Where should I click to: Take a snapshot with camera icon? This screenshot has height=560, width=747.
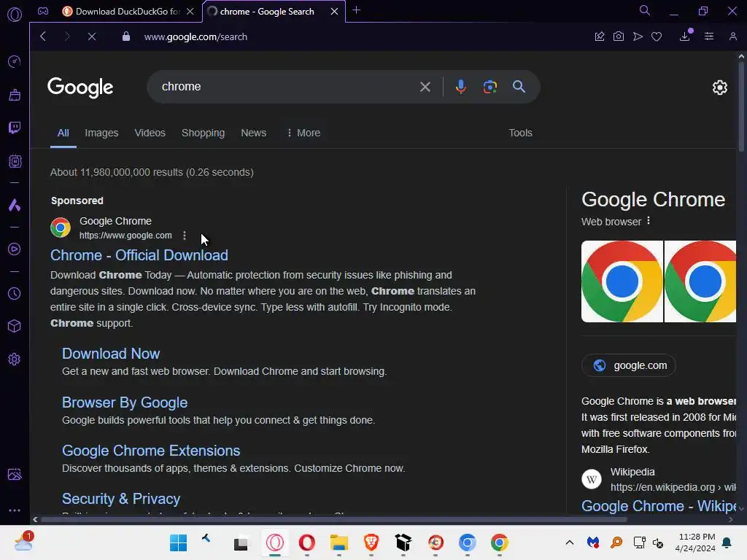[619, 36]
